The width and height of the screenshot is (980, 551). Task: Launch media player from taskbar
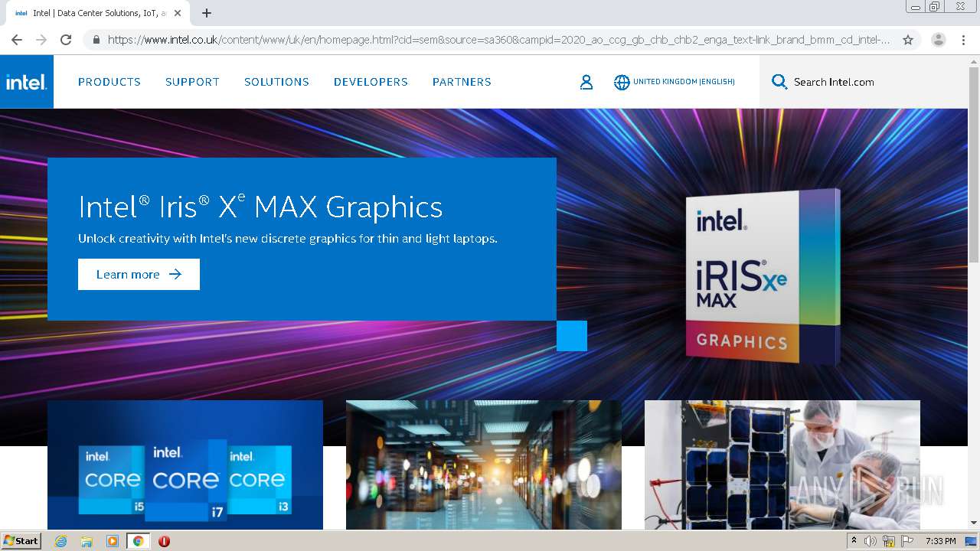(113, 541)
